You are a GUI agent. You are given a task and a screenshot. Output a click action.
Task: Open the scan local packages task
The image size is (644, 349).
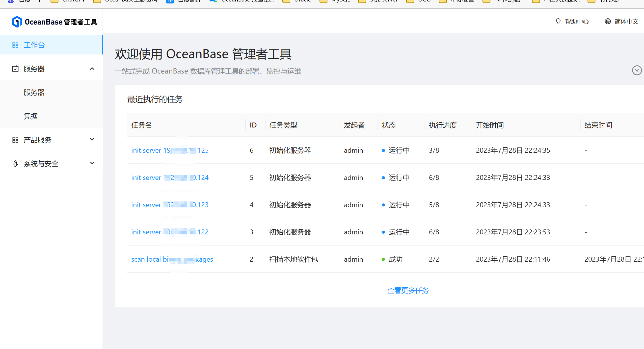[172, 259]
